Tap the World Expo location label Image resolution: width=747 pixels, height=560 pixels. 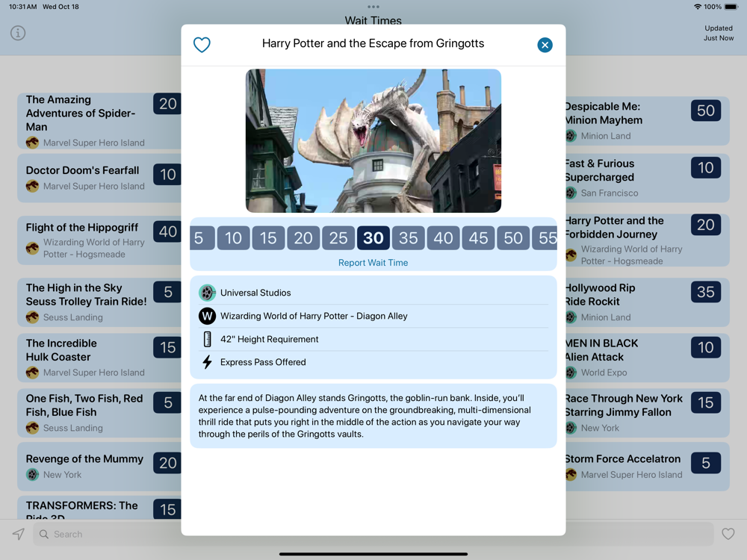point(604,373)
